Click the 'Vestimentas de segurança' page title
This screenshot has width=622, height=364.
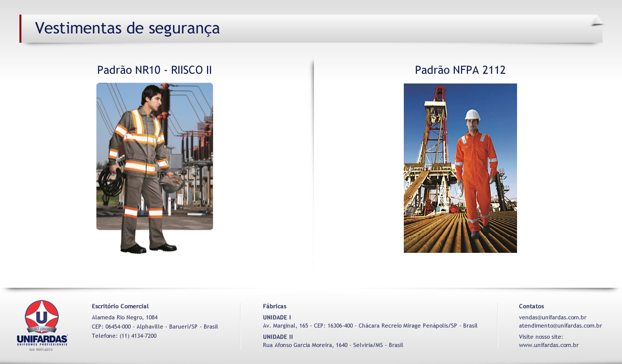pos(127,28)
